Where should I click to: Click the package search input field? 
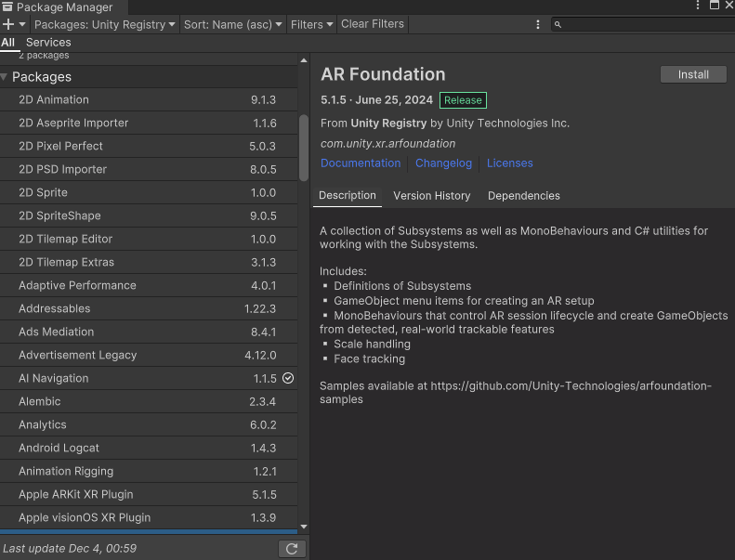tap(646, 25)
